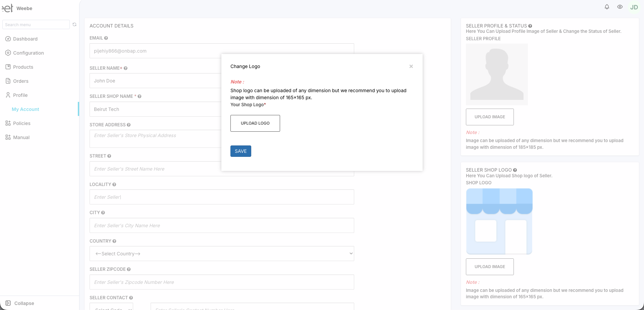Click the eye preview icon in the header
The height and width of the screenshot is (310, 644).
coord(620,7)
